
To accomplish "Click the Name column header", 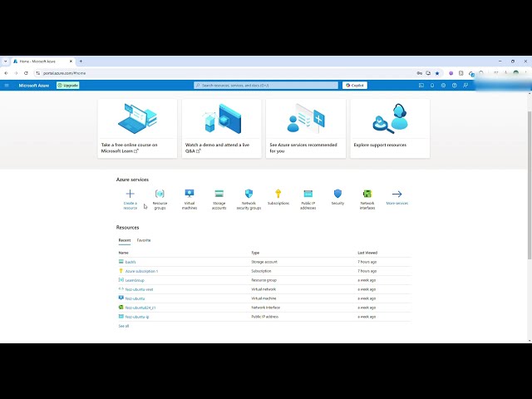I will pyautogui.click(x=124, y=253).
